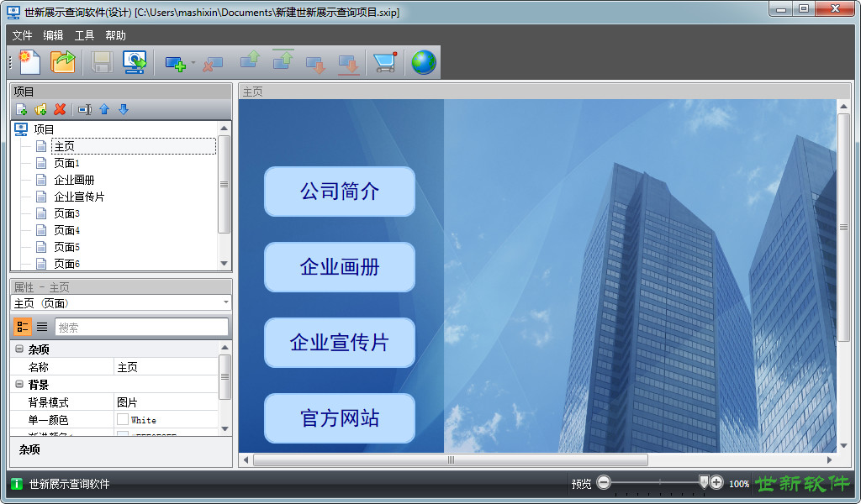Select 页面6 in the project tree
Viewport: 861px width, 504px height.
click(66, 264)
